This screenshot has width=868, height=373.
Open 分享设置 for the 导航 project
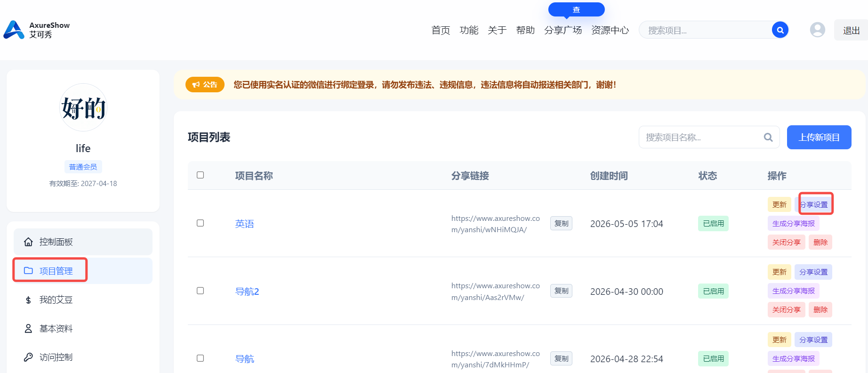(x=813, y=340)
